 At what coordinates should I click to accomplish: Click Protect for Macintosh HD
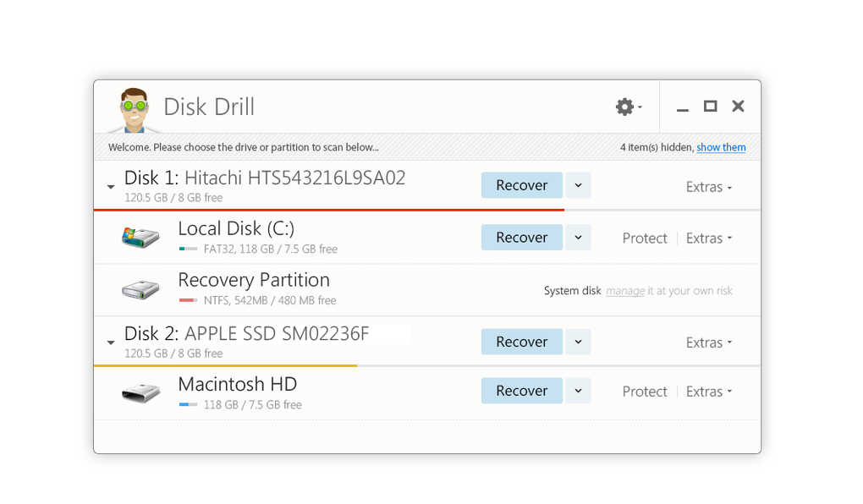tap(645, 392)
